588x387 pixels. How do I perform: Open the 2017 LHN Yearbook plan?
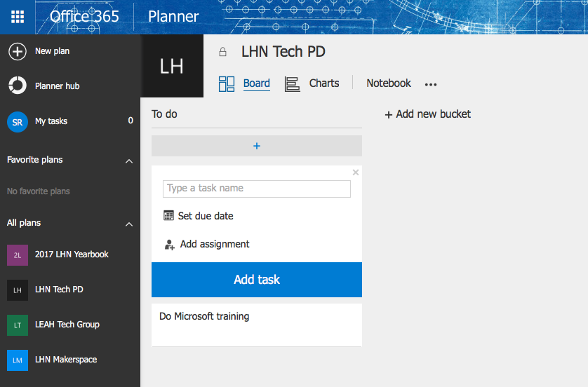72,254
